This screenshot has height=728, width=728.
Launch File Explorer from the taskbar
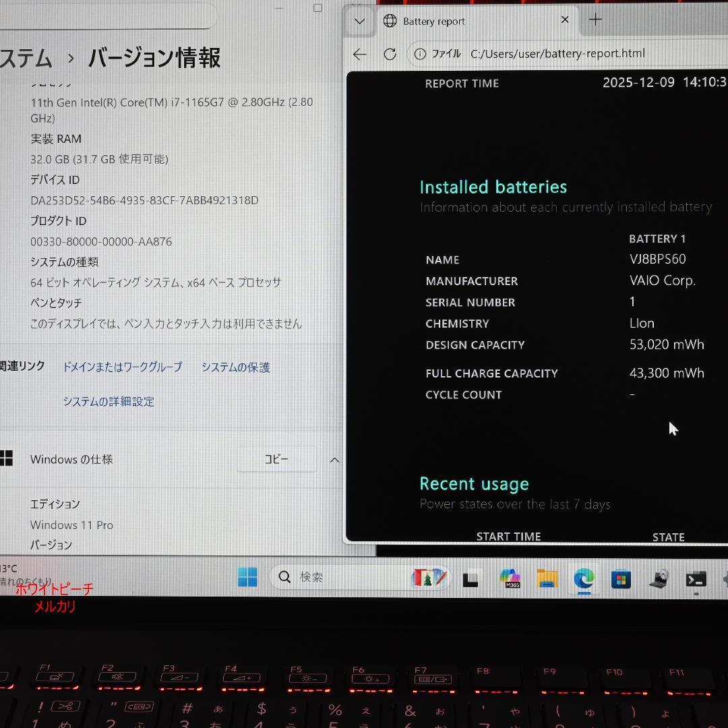[x=547, y=578]
